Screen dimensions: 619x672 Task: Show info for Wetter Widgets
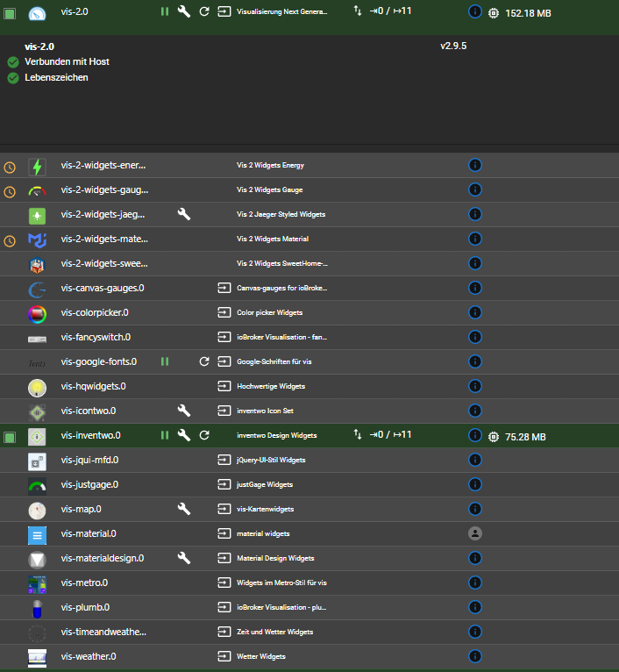coord(474,656)
